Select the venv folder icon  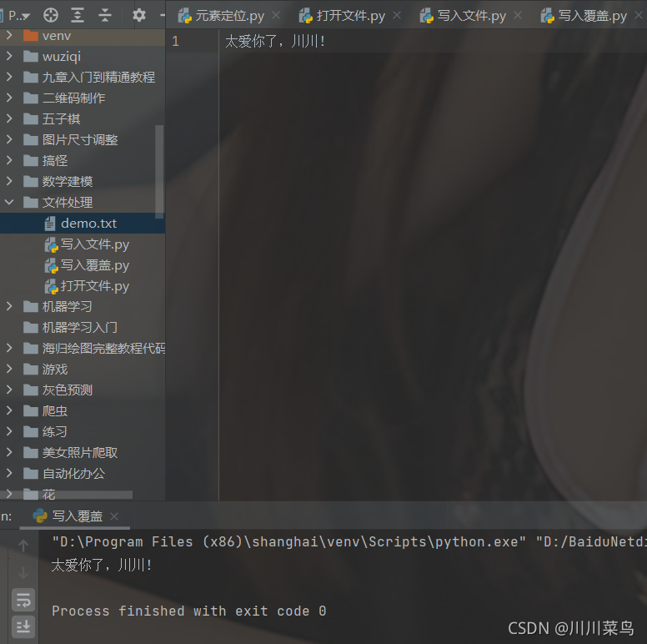pyautogui.click(x=31, y=36)
